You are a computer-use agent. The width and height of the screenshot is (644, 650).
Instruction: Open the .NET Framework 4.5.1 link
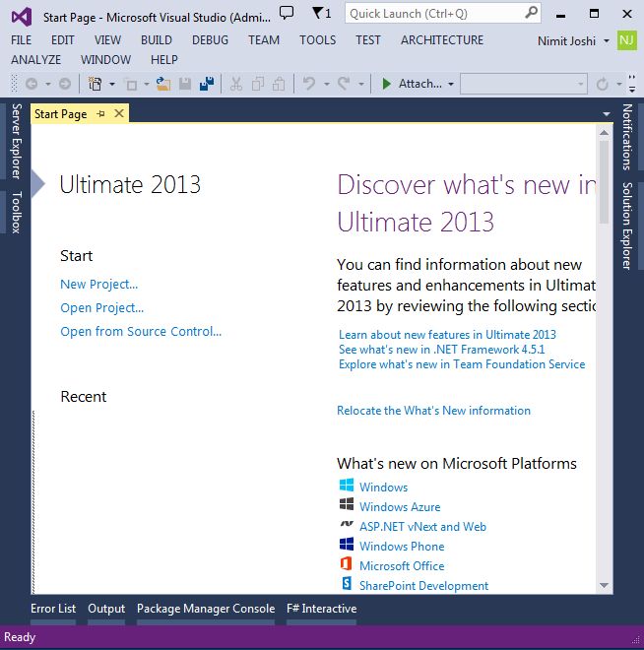(x=442, y=350)
